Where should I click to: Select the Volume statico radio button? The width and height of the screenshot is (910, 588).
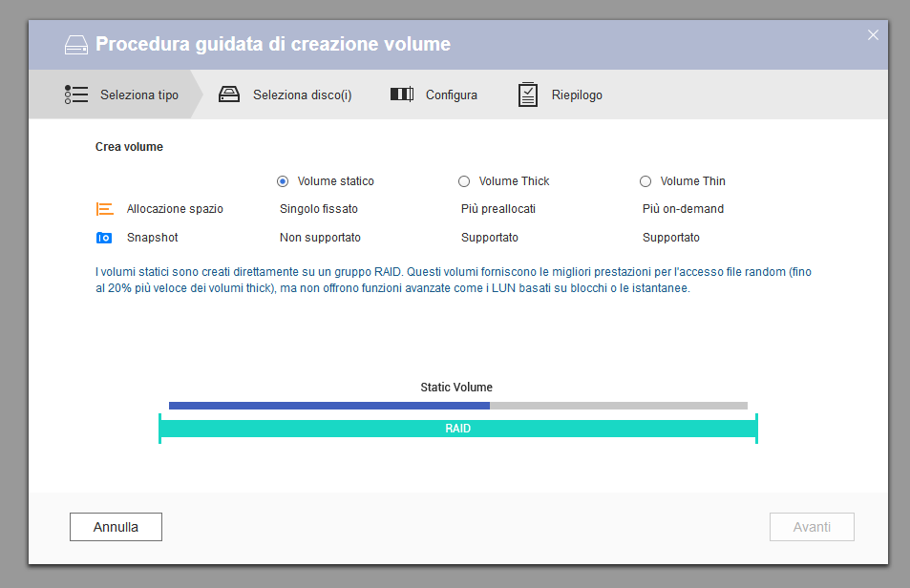[x=283, y=181]
